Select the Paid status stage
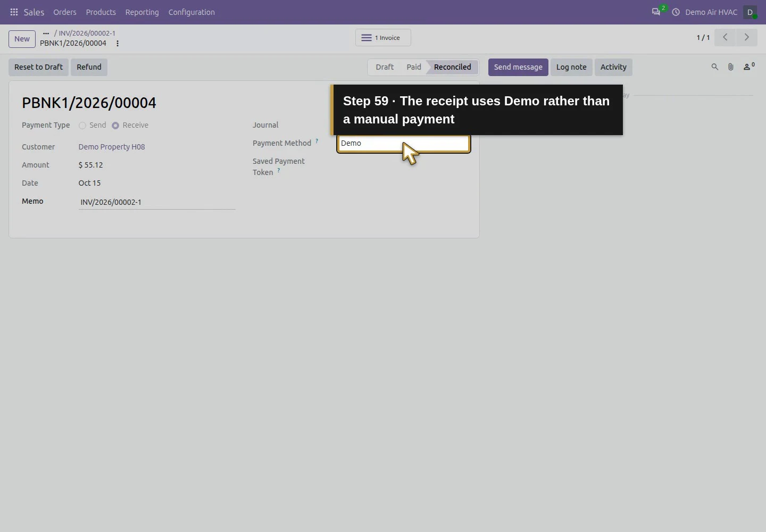This screenshot has width=766, height=532. coord(414,67)
